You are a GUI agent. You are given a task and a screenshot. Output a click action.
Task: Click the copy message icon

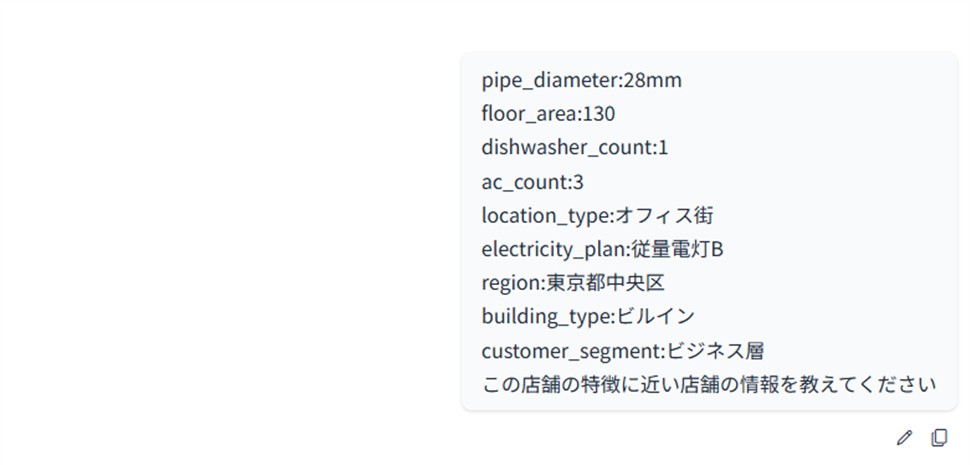pyautogui.click(x=939, y=437)
